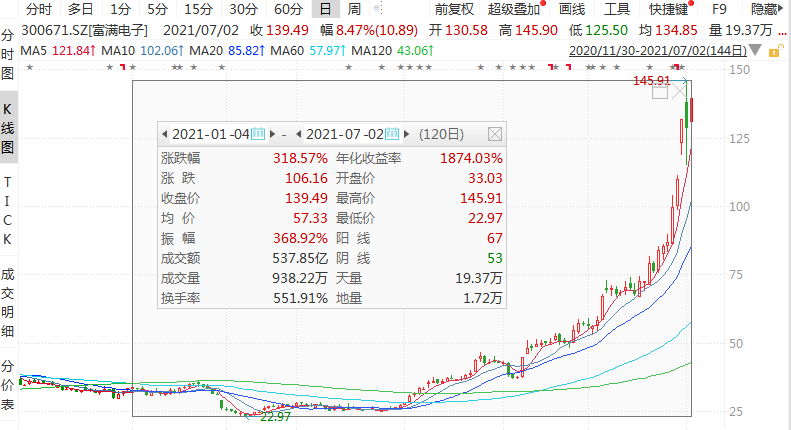Click the lock icon beside the date range
791x430 pixels.
coord(776,51)
